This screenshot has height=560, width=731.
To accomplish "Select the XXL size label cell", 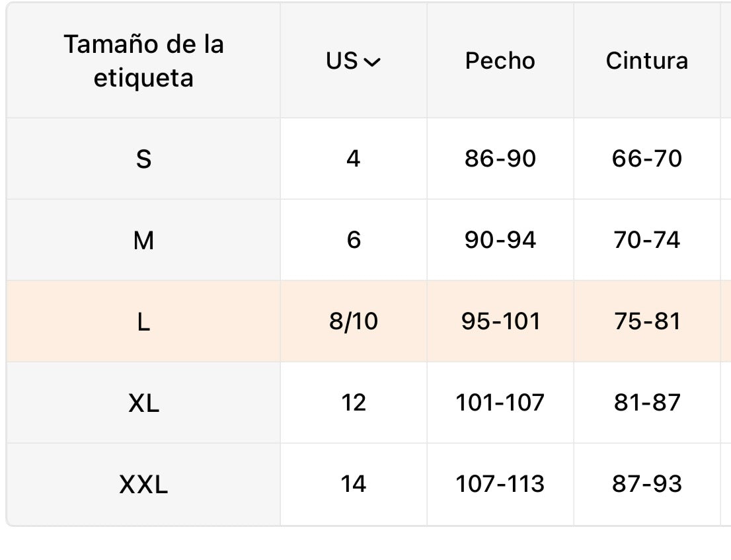I will pos(143,485).
